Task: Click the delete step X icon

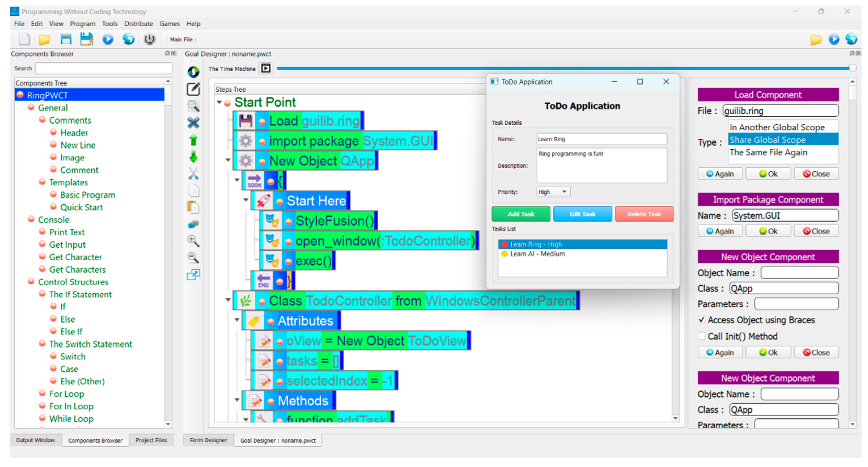Action: [193, 123]
